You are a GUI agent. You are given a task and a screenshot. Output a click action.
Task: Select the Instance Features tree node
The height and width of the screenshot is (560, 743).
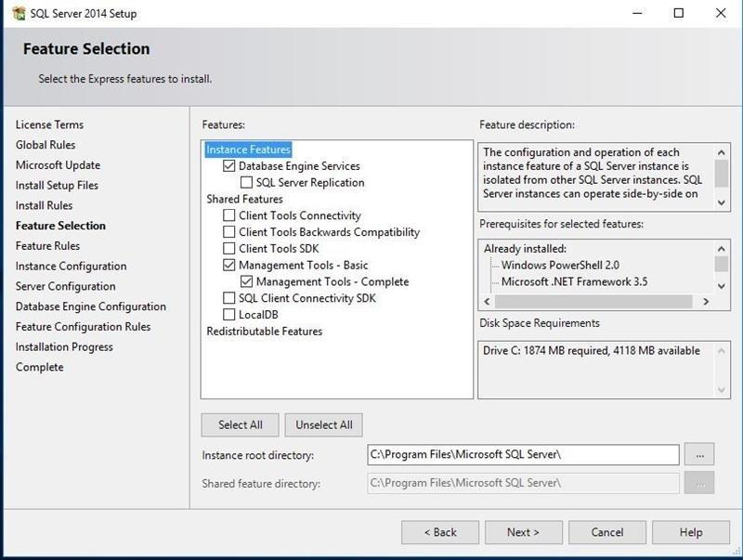click(248, 150)
